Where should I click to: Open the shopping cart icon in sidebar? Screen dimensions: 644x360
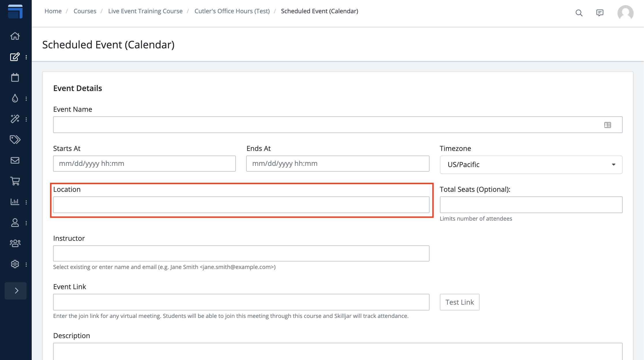[x=15, y=181]
